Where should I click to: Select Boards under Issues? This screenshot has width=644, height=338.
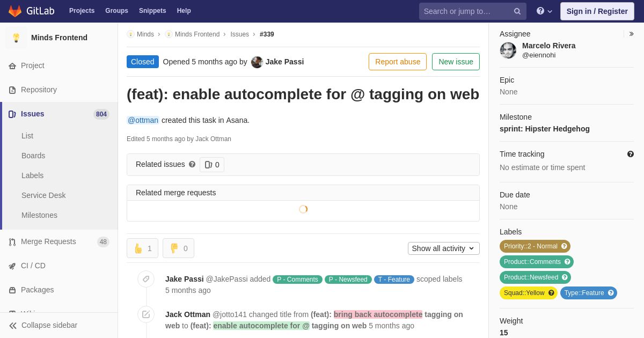[33, 156]
